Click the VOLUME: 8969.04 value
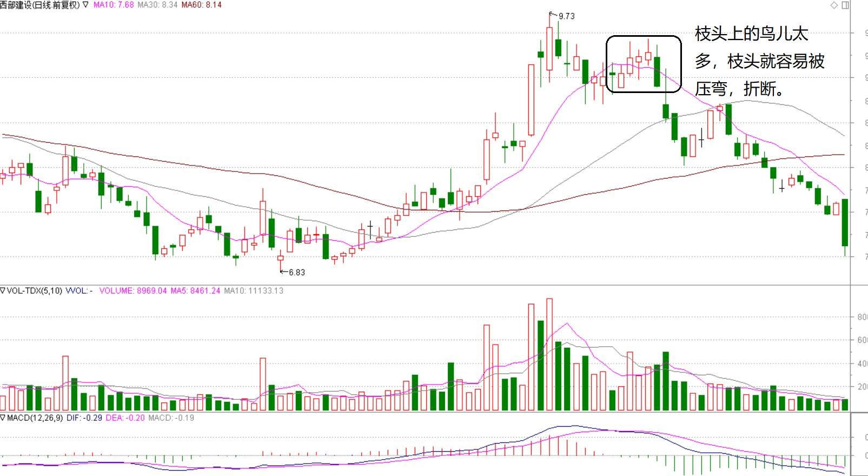 point(133,291)
